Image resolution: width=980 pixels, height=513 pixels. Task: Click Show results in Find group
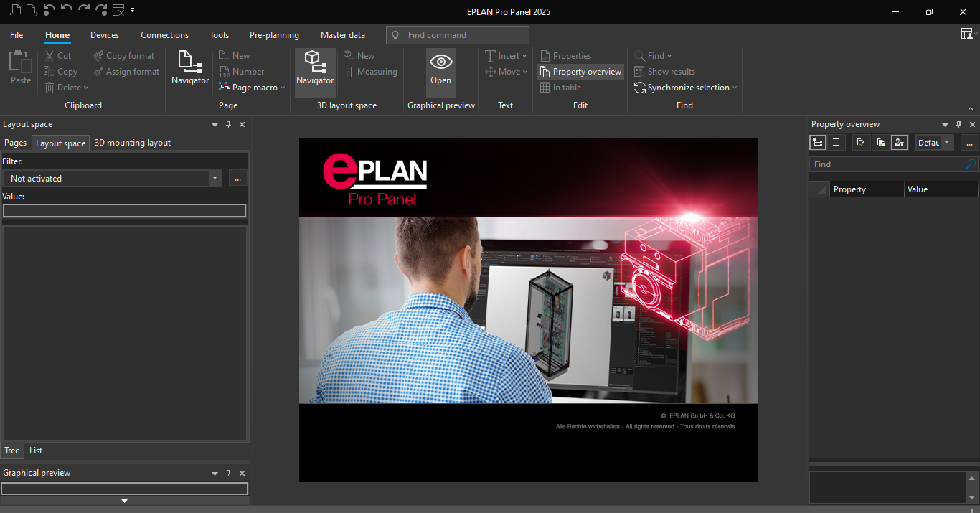(x=664, y=71)
